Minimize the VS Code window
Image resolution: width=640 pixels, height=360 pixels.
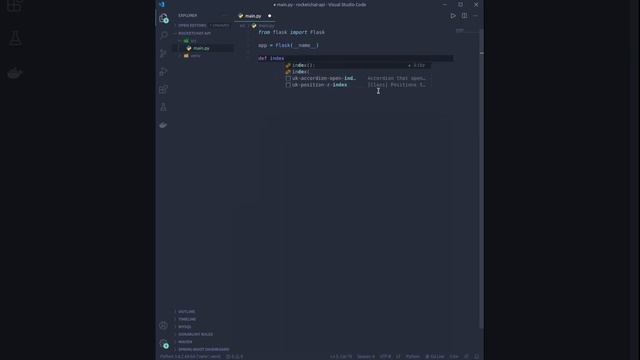(x=445, y=4)
